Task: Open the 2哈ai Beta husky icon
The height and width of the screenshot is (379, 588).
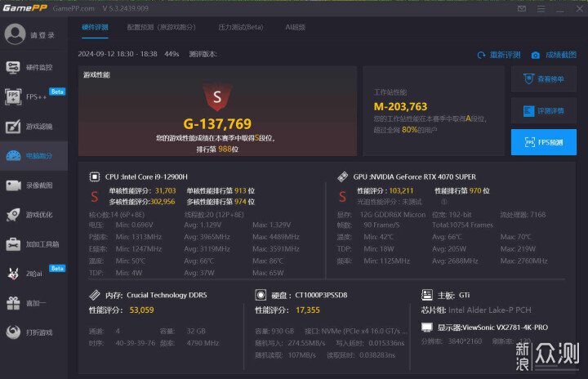Action: pos(13,274)
